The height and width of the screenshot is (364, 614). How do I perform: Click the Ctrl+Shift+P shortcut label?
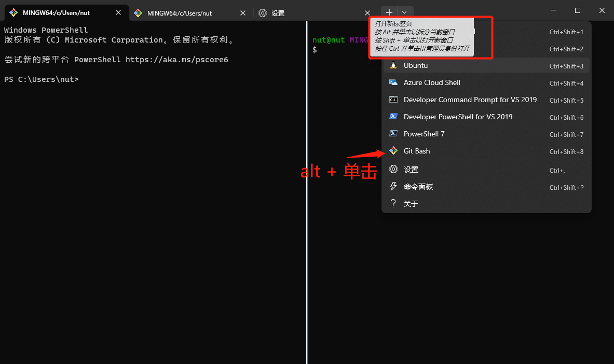point(566,188)
